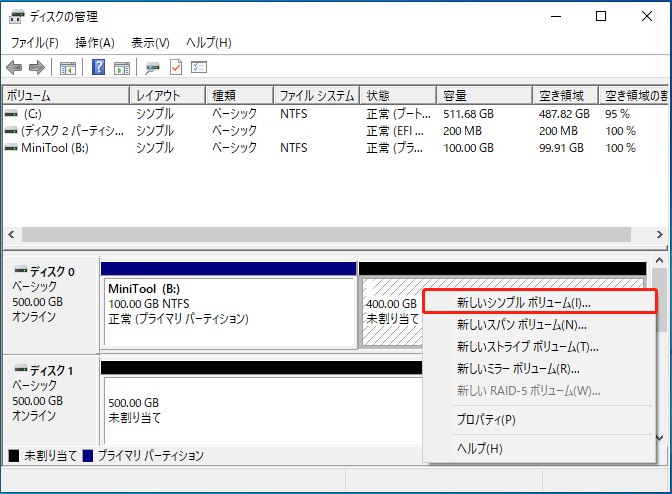Select the MiniTool (B:) 100.00 GB NTFS partition block
This screenshot has width=672, height=494.
coord(228,305)
